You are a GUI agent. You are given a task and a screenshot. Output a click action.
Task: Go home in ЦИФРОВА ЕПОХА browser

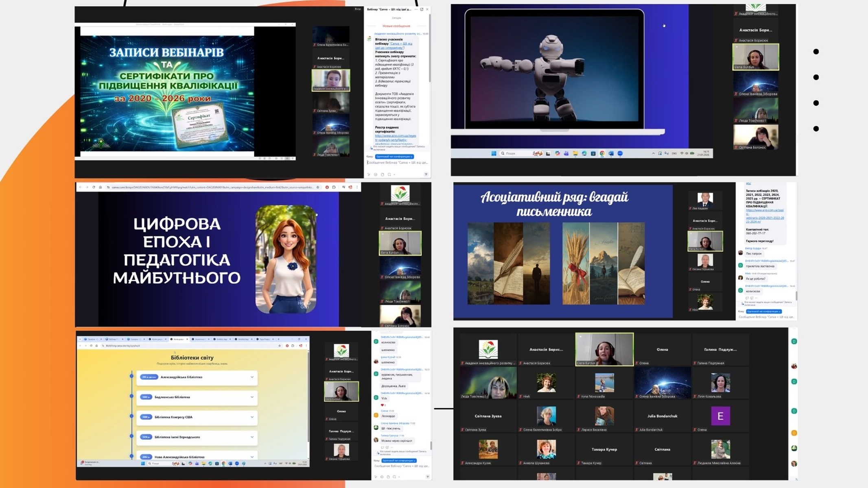click(x=100, y=187)
